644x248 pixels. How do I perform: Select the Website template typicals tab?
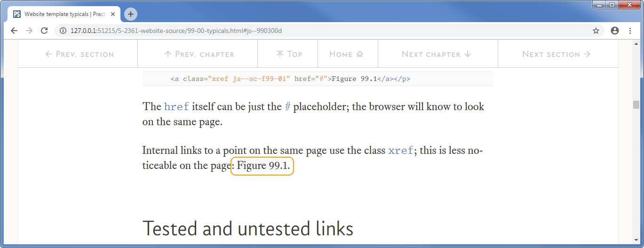[65, 14]
